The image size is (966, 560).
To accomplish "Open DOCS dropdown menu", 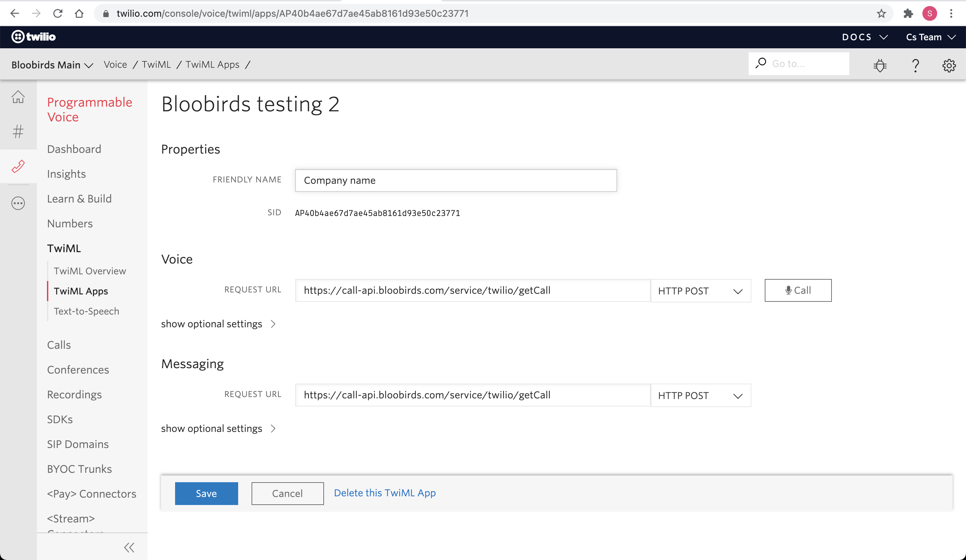I will (x=865, y=37).
